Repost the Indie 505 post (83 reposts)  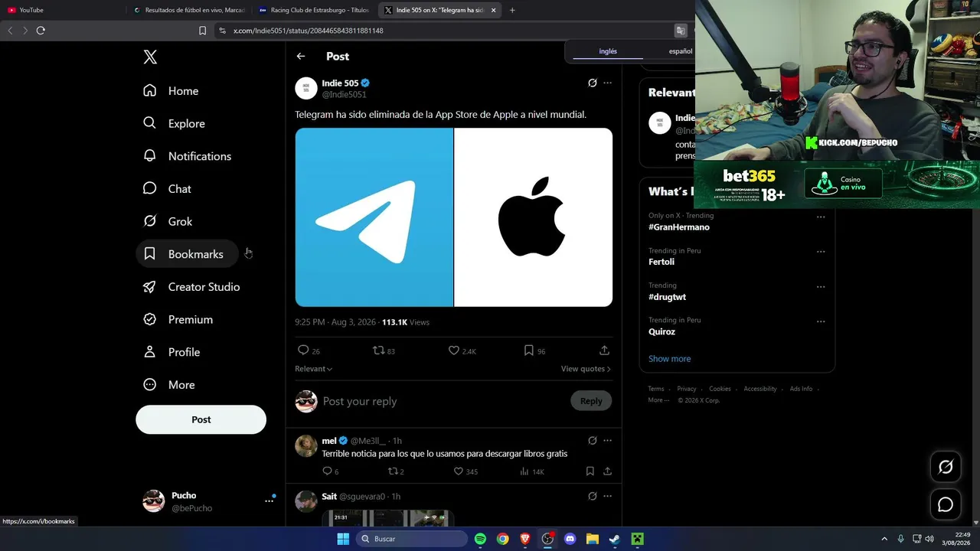pos(378,350)
